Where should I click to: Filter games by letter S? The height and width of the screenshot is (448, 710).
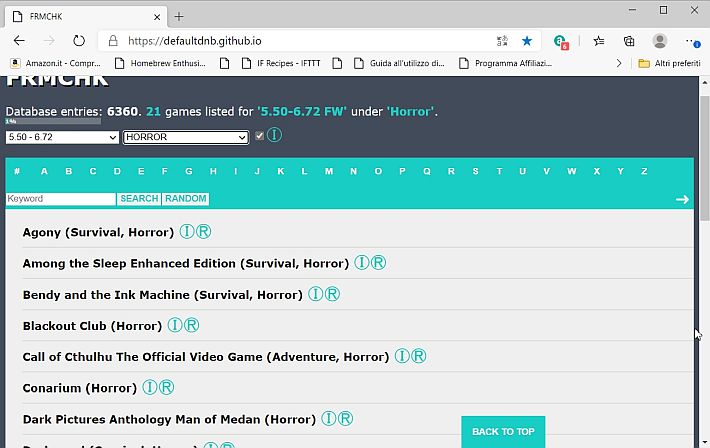pyautogui.click(x=475, y=171)
